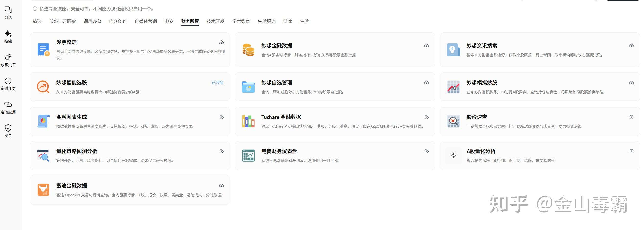
Task: Click the 发票整理 invoice app icon
Action: tap(43, 50)
